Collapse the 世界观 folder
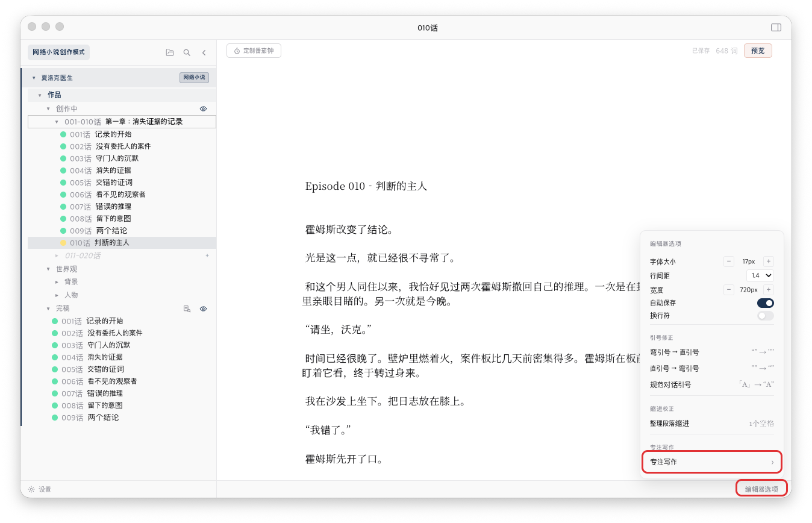This screenshot has width=812, height=523. (49, 269)
